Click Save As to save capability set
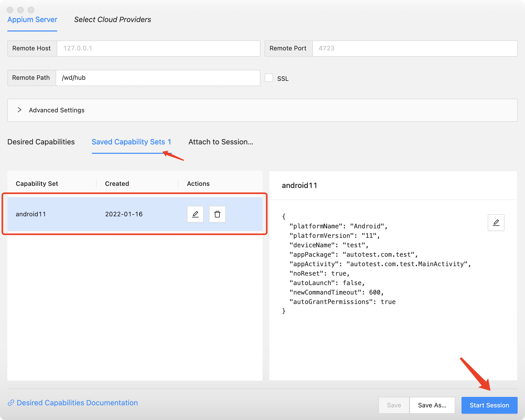Viewport: 525px width, 420px height. pos(432,404)
